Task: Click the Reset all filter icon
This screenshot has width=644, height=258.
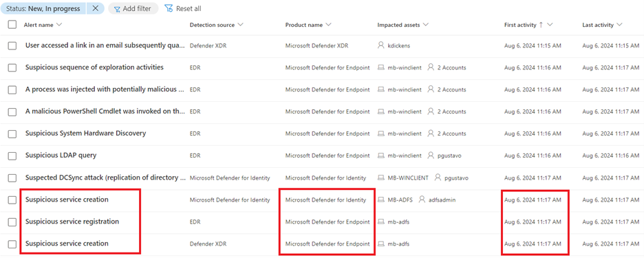Action: coord(169,8)
